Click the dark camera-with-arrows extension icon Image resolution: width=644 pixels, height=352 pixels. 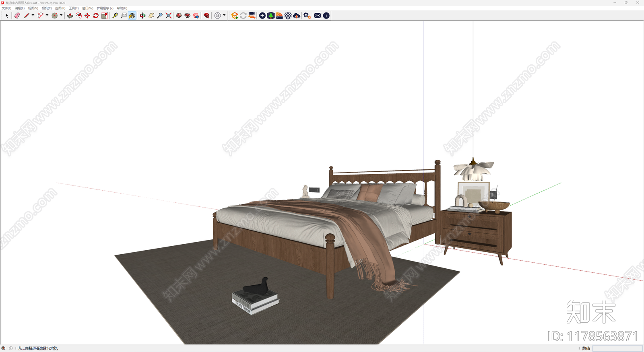click(x=252, y=16)
